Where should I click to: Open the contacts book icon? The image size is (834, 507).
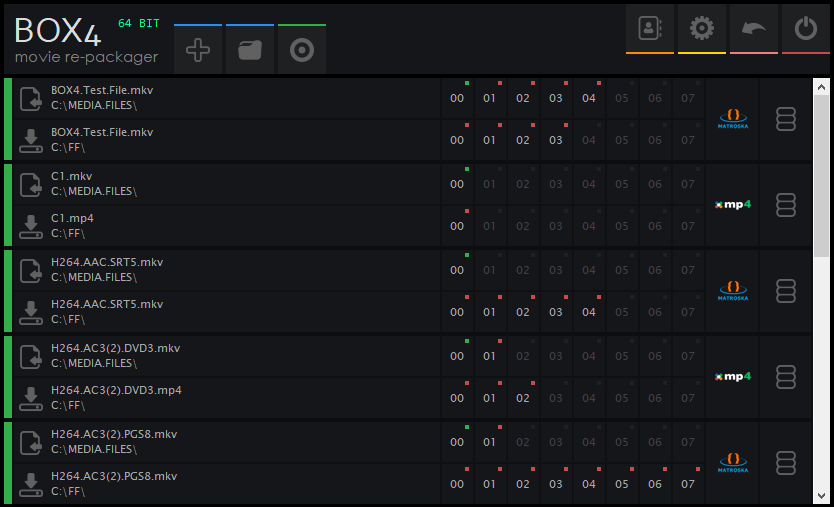650,28
